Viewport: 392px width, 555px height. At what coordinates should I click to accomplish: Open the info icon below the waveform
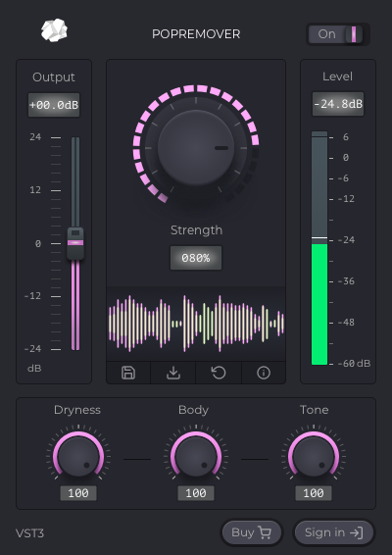pos(264,373)
